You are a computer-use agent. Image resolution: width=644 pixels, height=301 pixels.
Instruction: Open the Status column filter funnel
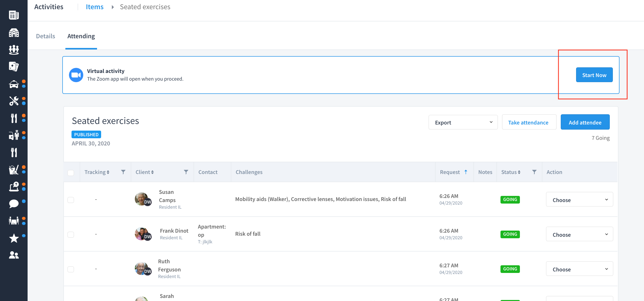534,172
